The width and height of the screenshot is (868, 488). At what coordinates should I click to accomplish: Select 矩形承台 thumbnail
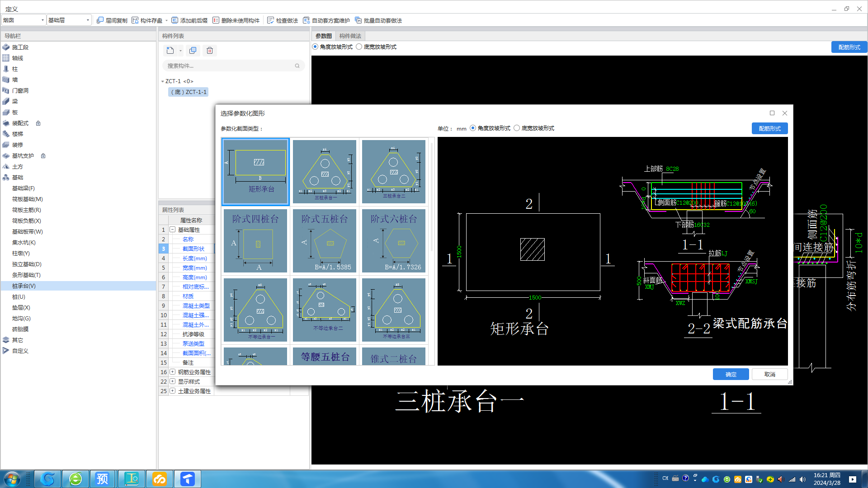click(255, 171)
